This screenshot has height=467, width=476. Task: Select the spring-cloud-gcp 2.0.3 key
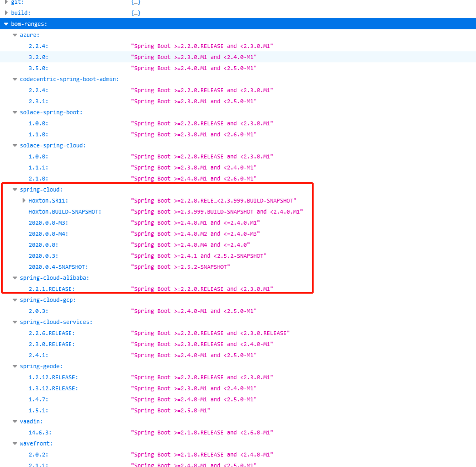coord(38,311)
